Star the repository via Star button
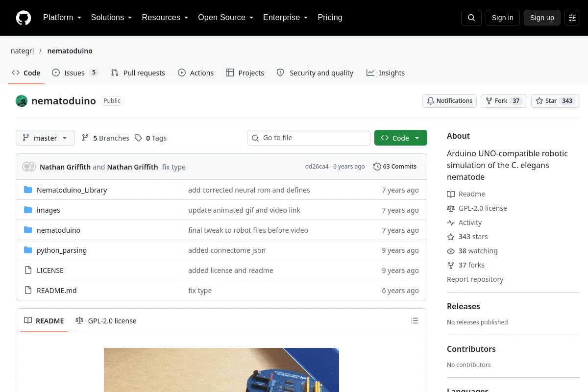Image resolution: width=588 pixels, height=392 pixels. pyautogui.click(x=556, y=101)
